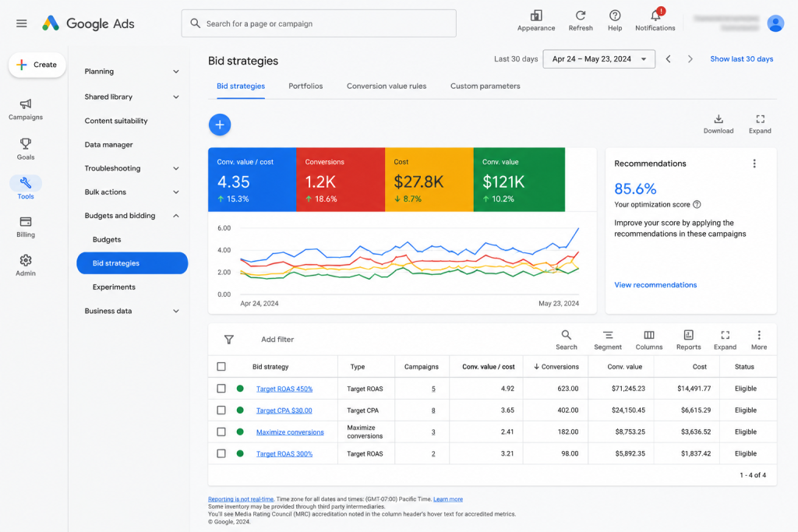The height and width of the screenshot is (532, 798).
Task: Click the blue plus add strategy button
Action: (x=220, y=125)
